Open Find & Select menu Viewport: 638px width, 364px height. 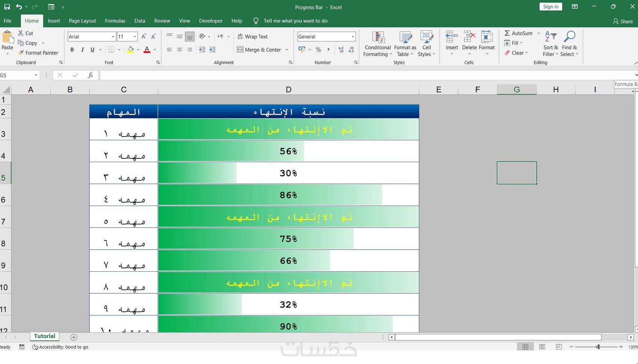click(569, 44)
